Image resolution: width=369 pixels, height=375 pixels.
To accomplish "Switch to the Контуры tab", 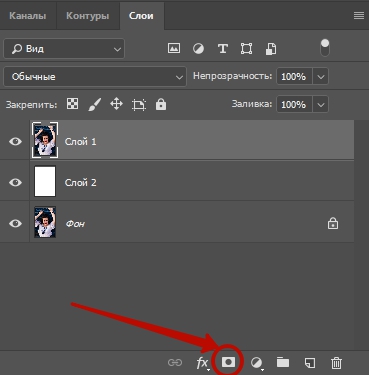I will (88, 16).
